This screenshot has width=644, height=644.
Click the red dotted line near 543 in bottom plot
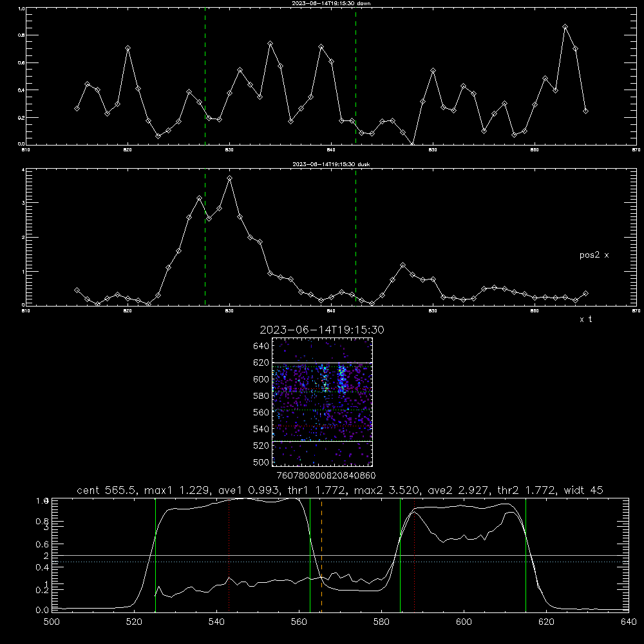click(x=229, y=554)
